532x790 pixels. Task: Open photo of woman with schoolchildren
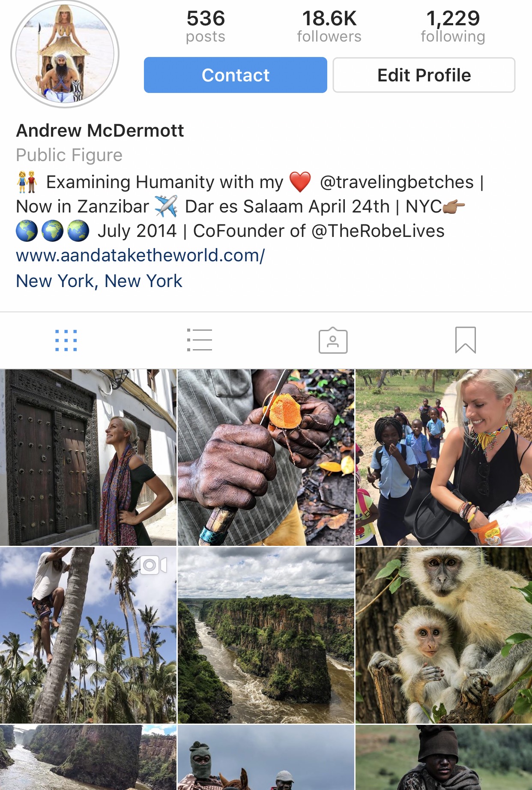tap(444, 458)
